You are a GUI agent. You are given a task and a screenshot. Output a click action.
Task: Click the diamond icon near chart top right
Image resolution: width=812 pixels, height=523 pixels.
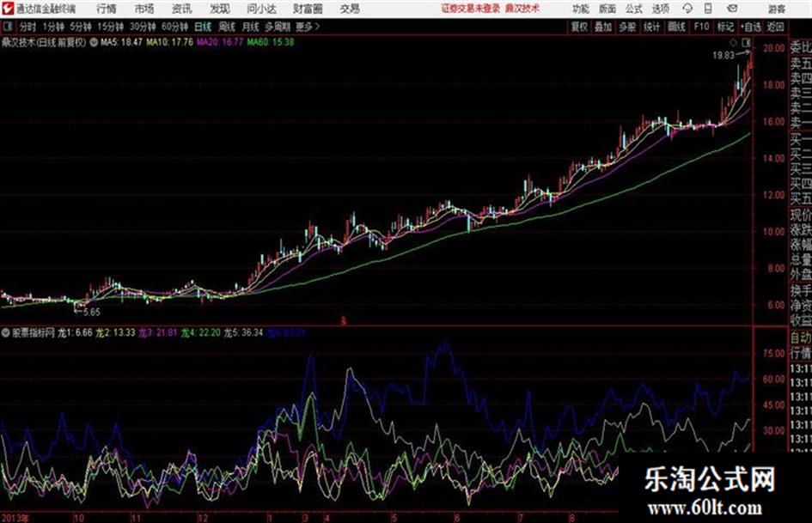(x=733, y=42)
